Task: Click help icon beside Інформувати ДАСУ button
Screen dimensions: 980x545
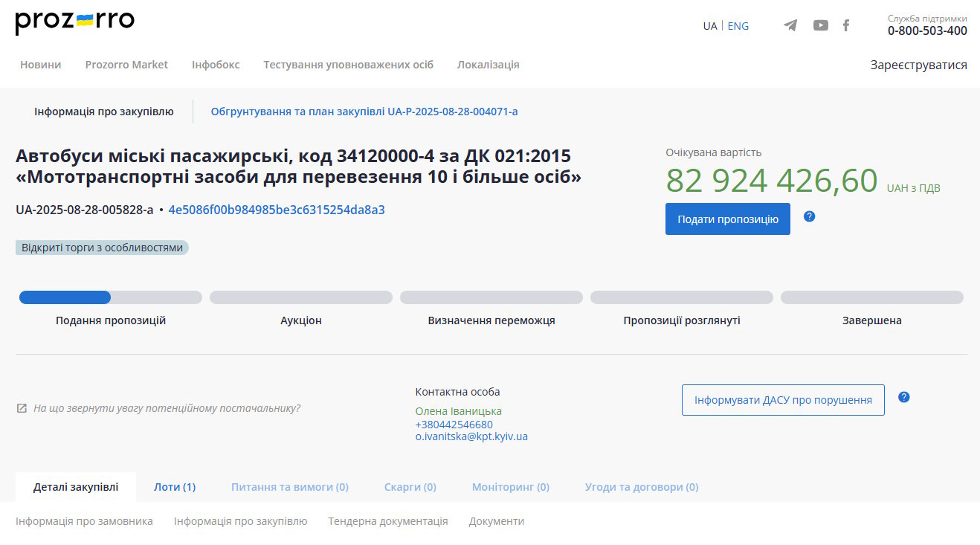Action: pos(903,397)
